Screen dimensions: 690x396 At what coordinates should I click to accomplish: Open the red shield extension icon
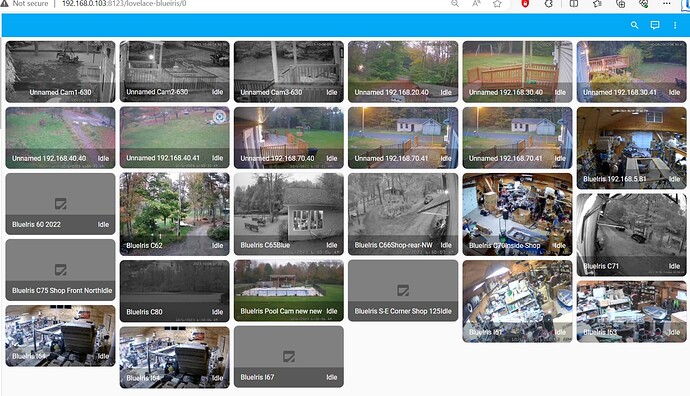point(525,4)
